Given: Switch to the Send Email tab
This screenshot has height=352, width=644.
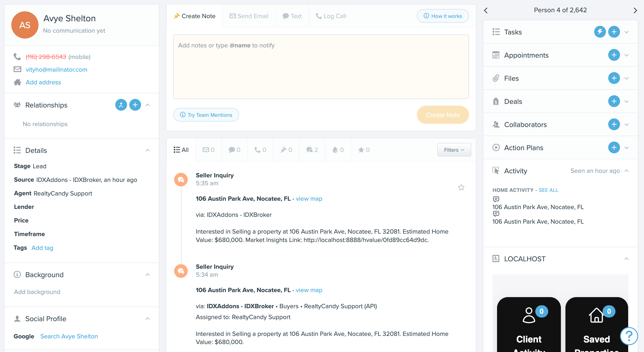Looking at the screenshot, I should click(249, 16).
